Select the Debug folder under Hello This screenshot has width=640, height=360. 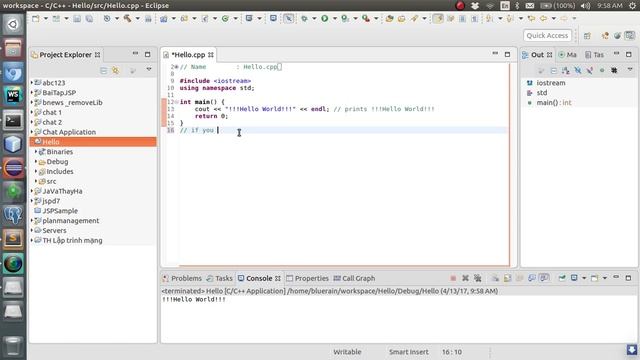pyautogui.click(x=57, y=162)
